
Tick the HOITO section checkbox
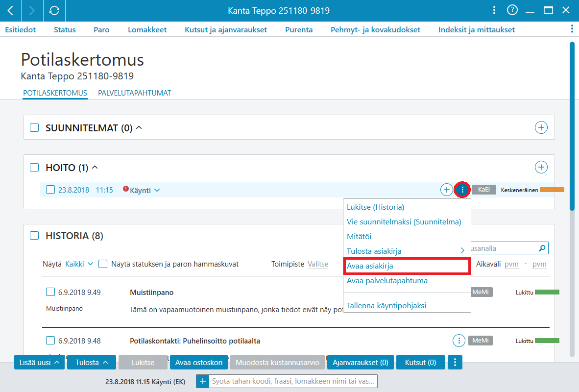(x=34, y=168)
